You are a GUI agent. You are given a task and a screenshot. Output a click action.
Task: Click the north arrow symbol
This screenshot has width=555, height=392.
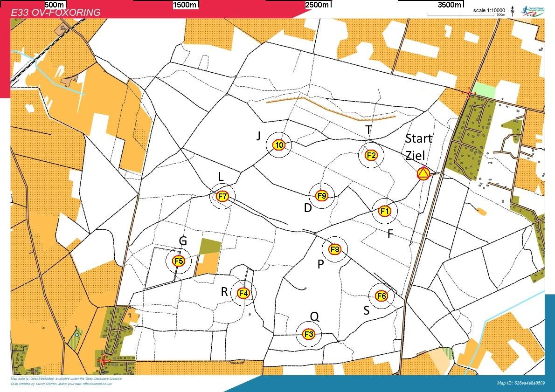(x=513, y=11)
